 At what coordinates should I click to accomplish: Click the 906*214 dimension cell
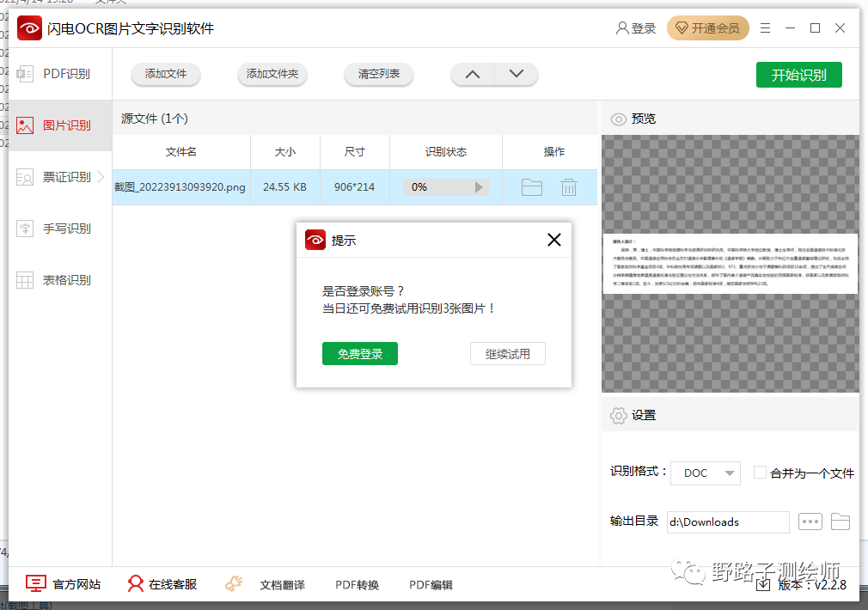point(355,187)
